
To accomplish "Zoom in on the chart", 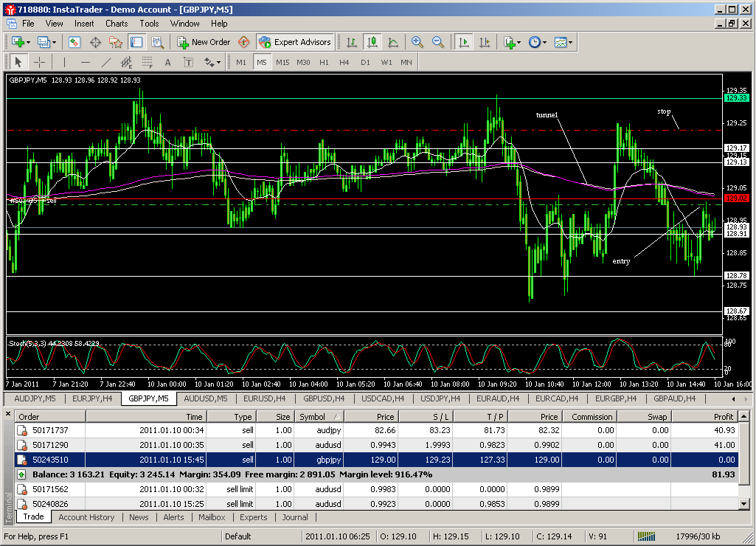I will 417,43.
